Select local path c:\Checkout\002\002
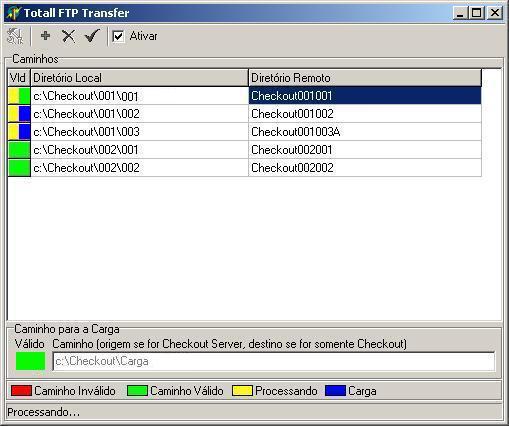509x426 pixels. [139, 168]
